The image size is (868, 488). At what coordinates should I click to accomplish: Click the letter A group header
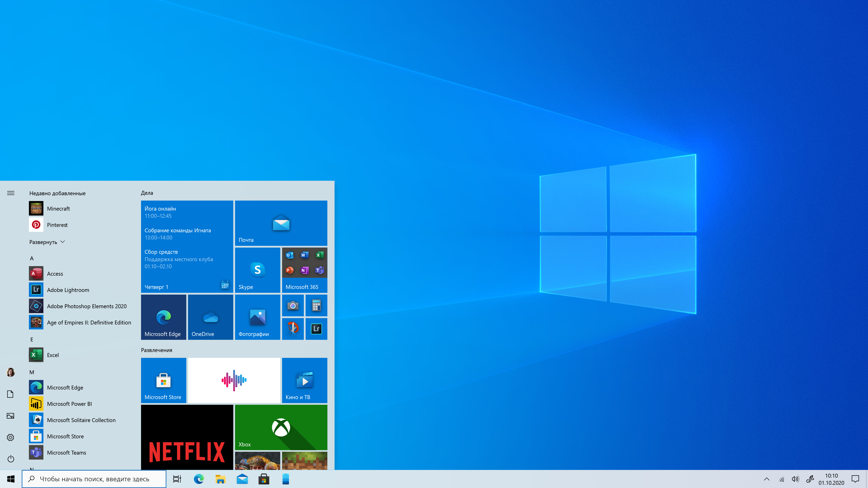pos(32,258)
